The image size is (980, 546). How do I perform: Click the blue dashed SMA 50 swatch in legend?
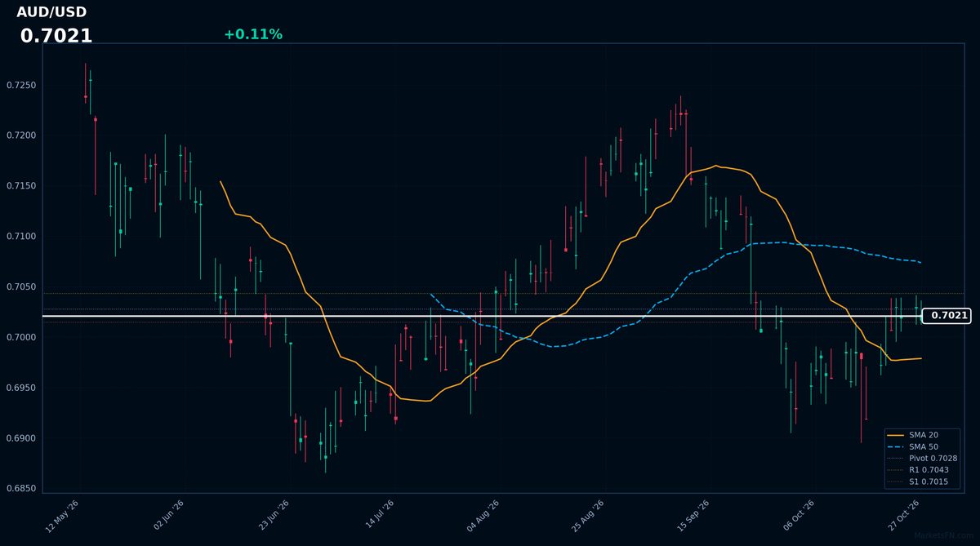tap(896, 446)
